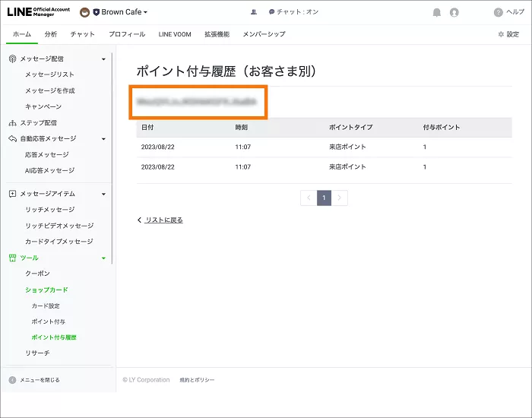Click the Help question mark icon
Screen dimensions: 532x418
tap(499, 12)
